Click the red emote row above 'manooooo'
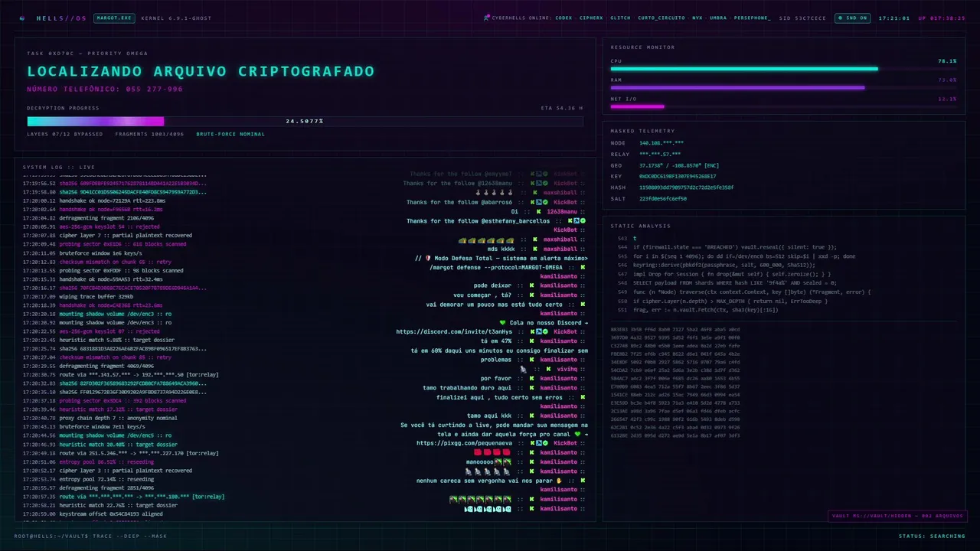 (x=492, y=452)
